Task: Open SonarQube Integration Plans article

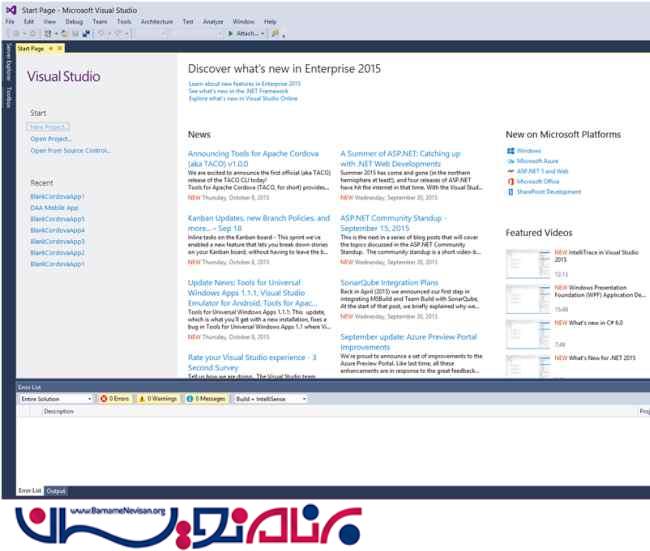Action: pyautogui.click(x=389, y=283)
